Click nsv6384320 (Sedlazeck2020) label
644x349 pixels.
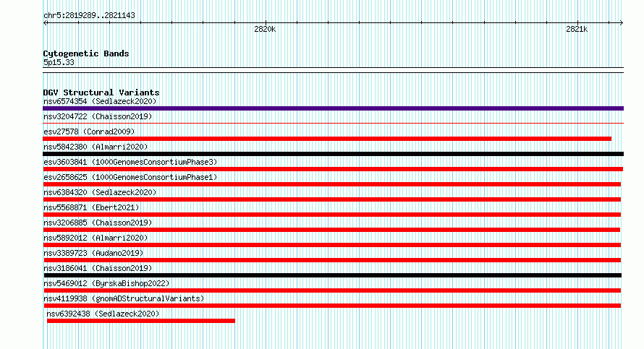100,192
